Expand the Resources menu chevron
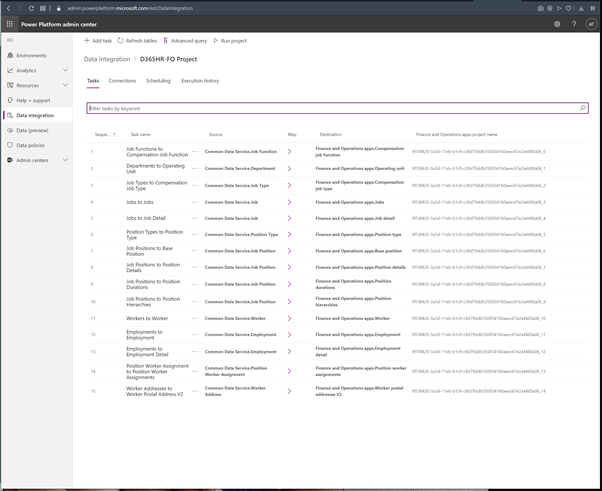 pyautogui.click(x=65, y=85)
